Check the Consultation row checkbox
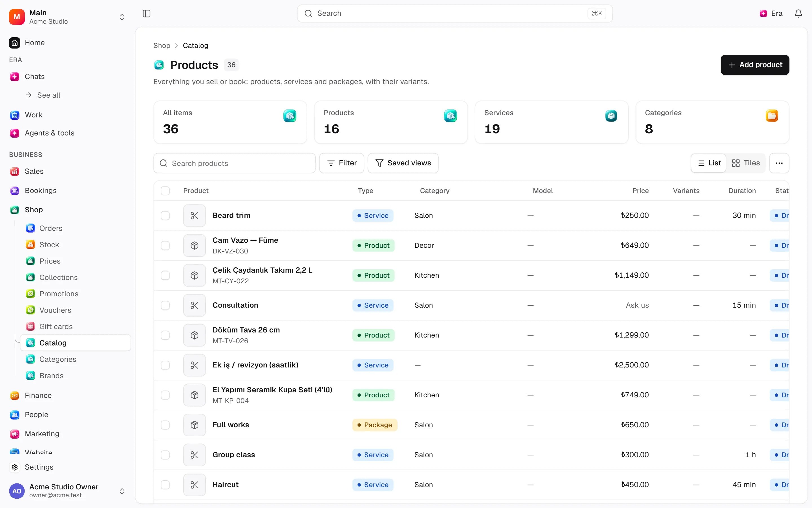The image size is (812, 508). [x=165, y=305]
